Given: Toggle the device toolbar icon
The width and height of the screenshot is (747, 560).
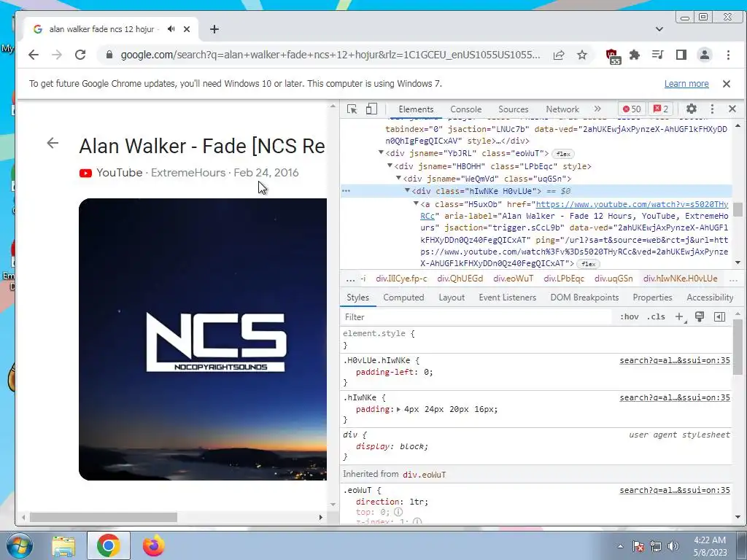Looking at the screenshot, I should coord(371,109).
